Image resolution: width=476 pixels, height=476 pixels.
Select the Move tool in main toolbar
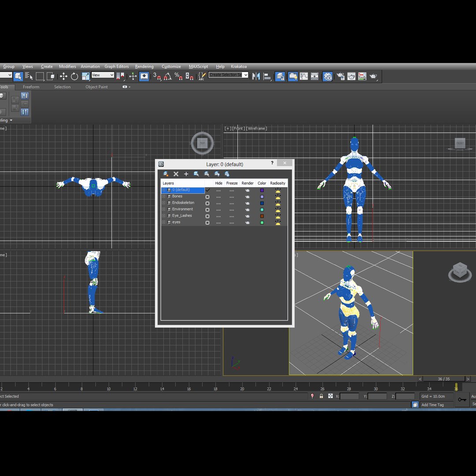click(x=63, y=76)
